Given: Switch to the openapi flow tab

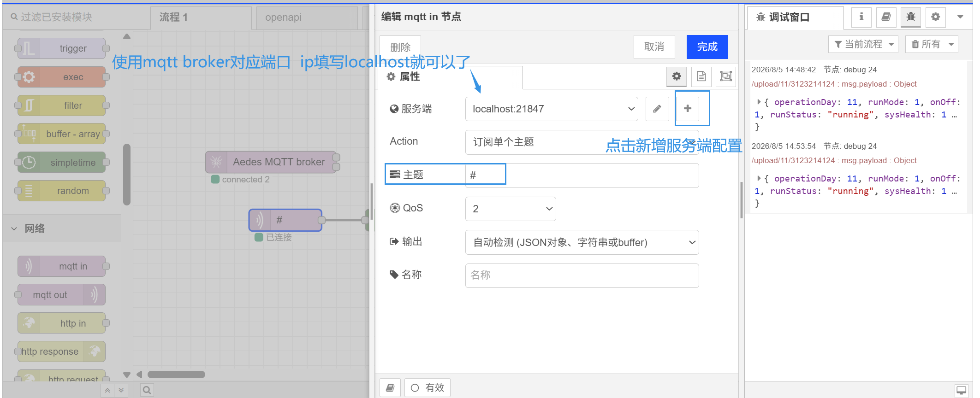Looking at the screenshot, I should 307,18.
